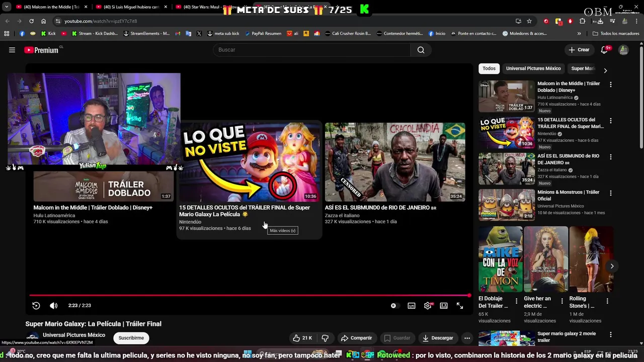Share the video via Compartir

coord(356,338)
